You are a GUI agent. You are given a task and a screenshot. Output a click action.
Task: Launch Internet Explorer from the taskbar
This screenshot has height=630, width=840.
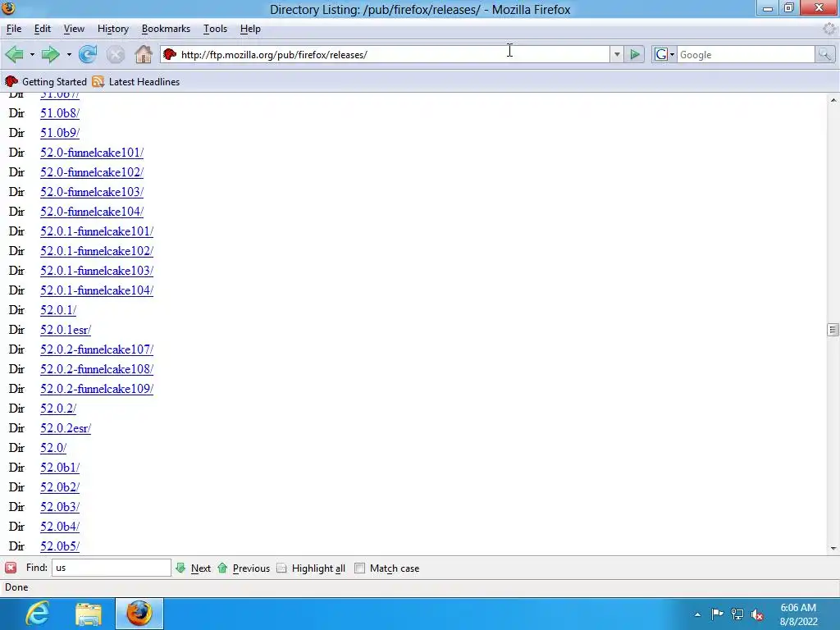[x=38, y=614]
